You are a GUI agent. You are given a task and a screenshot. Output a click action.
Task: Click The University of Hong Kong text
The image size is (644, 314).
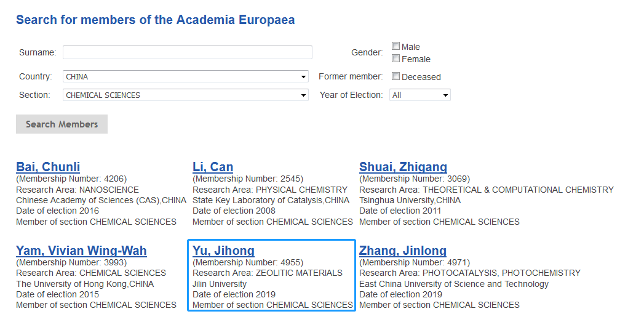click(x=85, y=284)
